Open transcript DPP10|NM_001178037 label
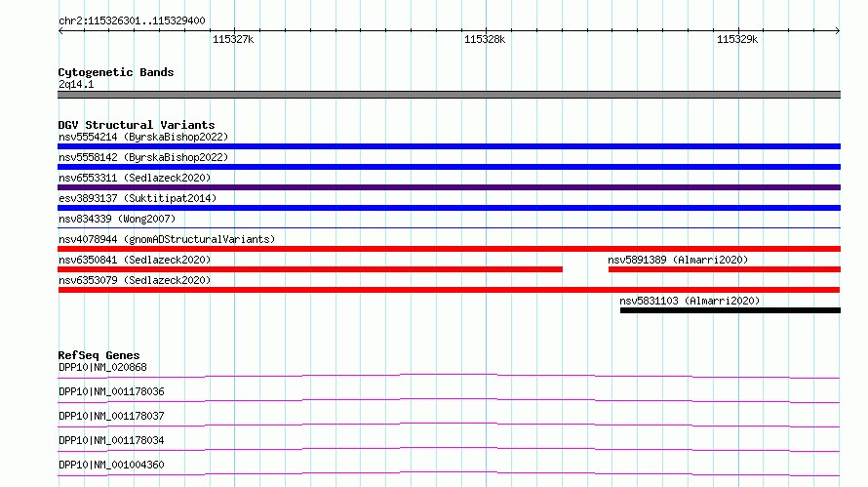868x487 pixels. [x=111, y=416]
